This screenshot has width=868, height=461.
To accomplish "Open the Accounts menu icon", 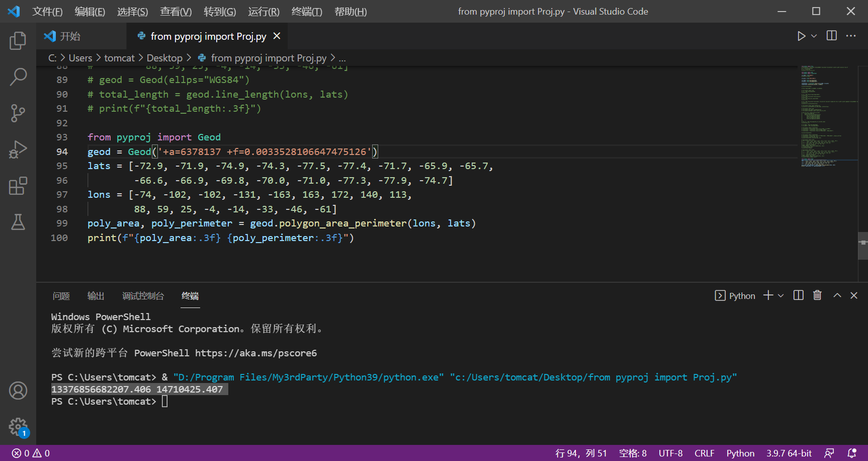I will (18, 391).
